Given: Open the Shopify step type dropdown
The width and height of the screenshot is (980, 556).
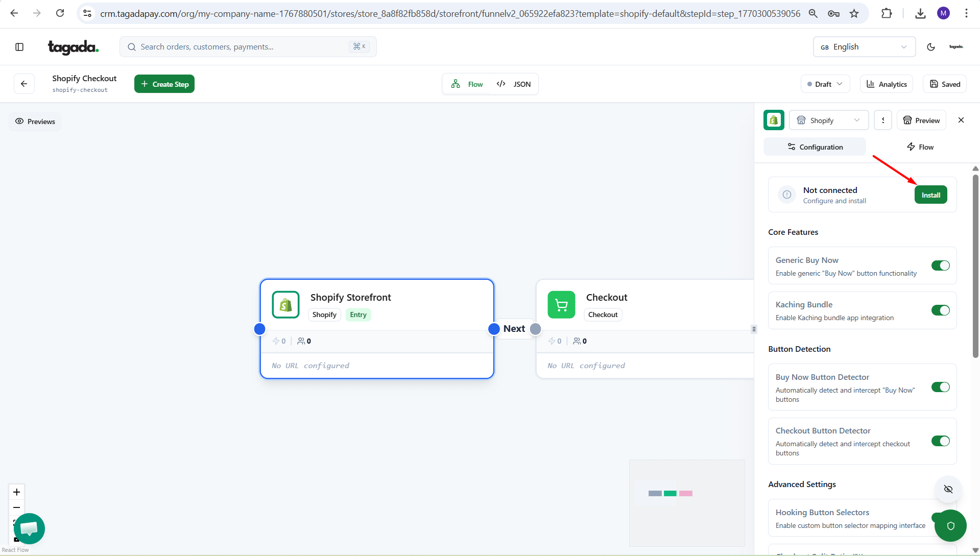Looking at the screenshot, I should coord(828,120).
